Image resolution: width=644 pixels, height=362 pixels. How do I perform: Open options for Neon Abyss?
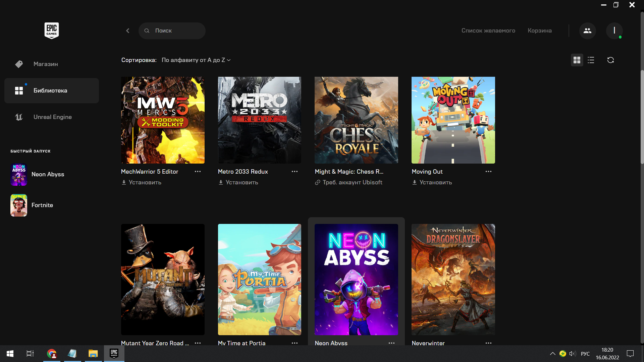coord(391,343)
